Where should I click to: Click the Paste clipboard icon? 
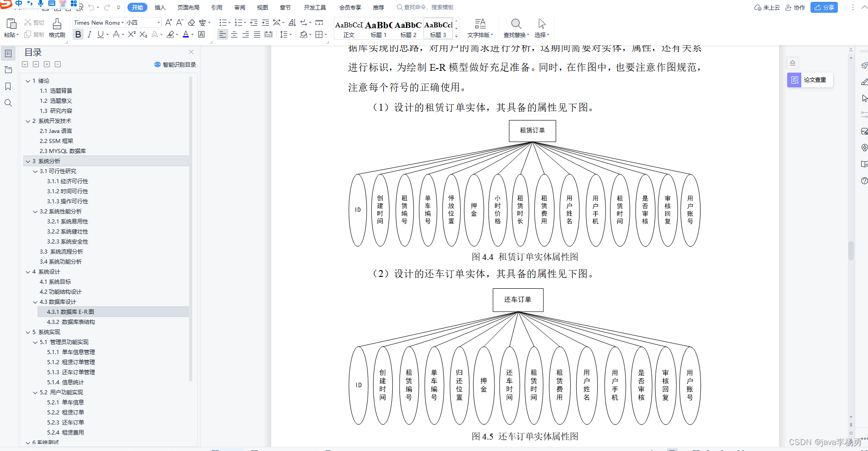(11, 24)
